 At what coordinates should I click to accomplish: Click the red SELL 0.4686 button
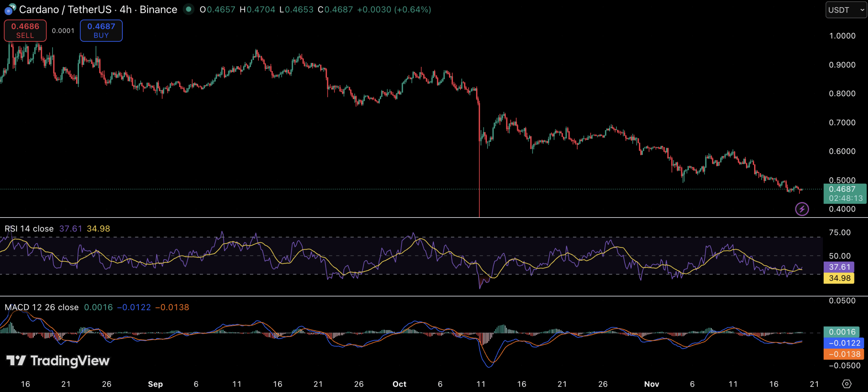point(25,30)
